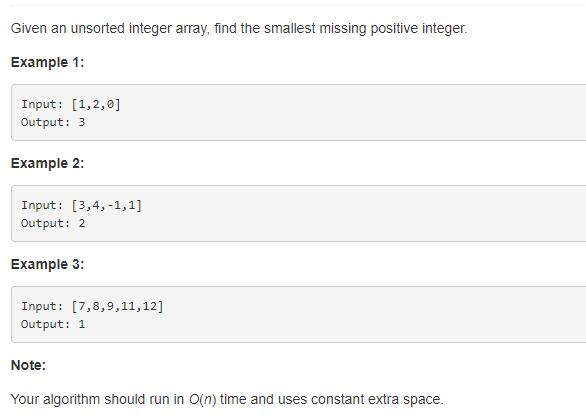Click the input line [3,4,-1,1]
The height and width of the screenshot is (420, 586).
coord(81,205)
